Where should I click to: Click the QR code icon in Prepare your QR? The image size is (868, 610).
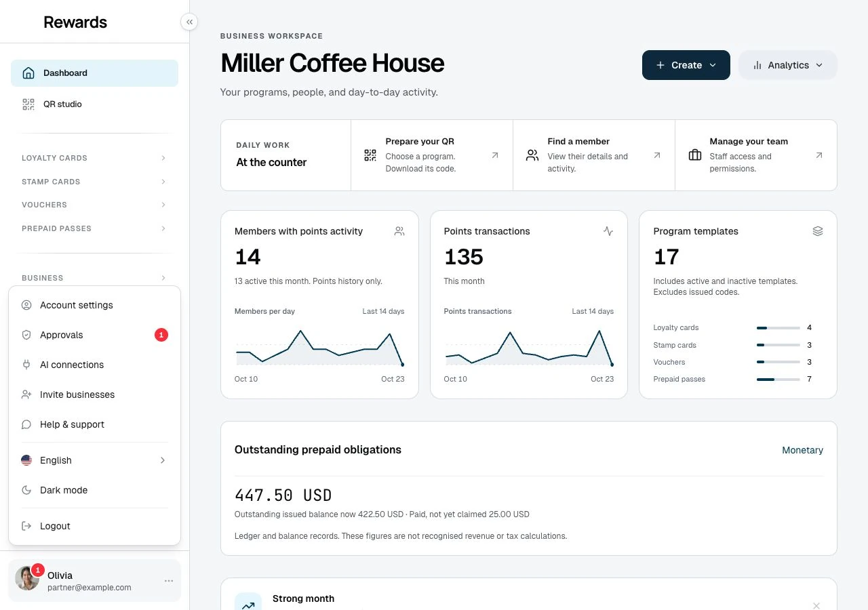pyautogui.click(x=370, y=155)
